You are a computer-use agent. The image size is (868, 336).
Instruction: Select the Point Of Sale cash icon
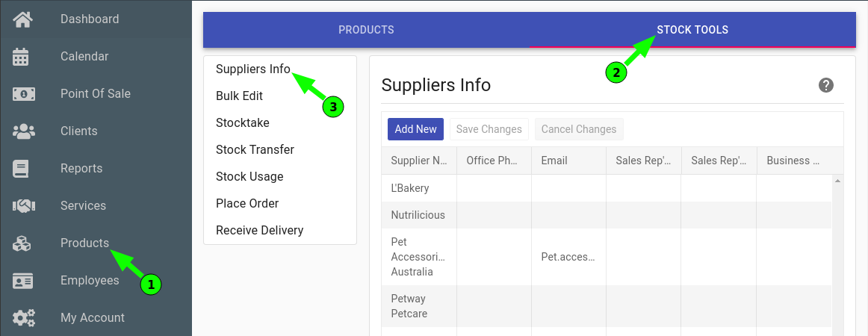pyautogui.click(x=23, y=94)
